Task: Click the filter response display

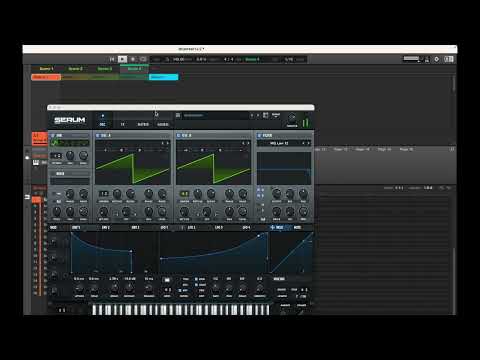Action: [284, 168]
